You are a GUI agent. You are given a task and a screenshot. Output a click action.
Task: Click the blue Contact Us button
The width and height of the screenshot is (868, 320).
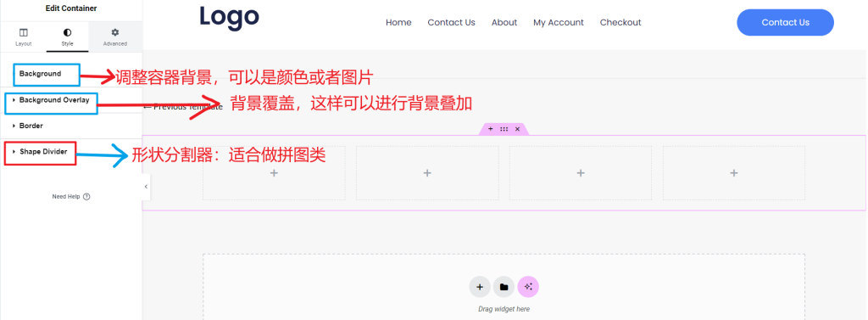[785, 22]
